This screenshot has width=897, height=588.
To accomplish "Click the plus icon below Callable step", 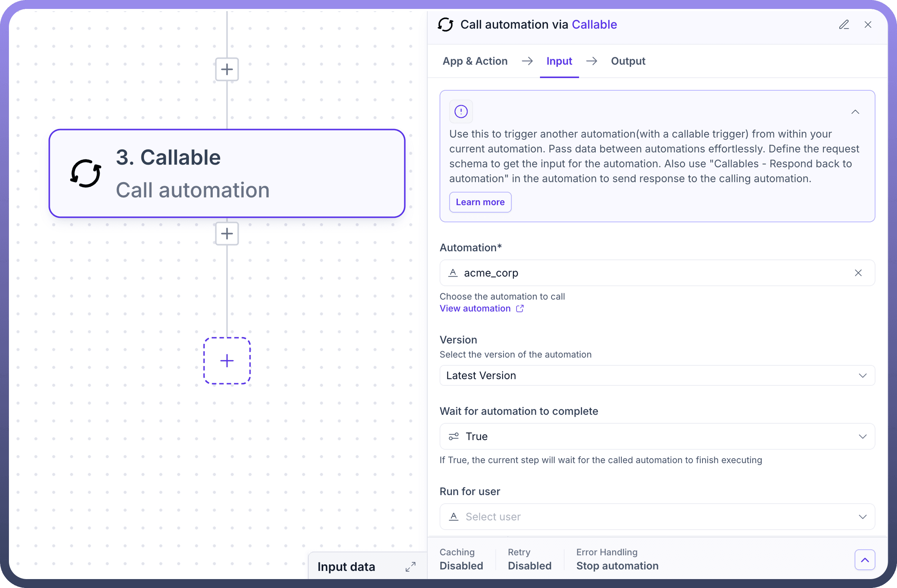I will 227,233.
